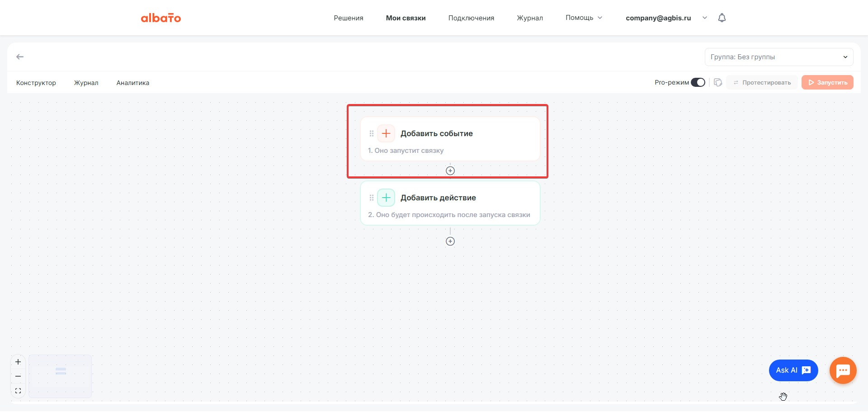
Task: Expand the Помощь menu
Action: (584, 18)
